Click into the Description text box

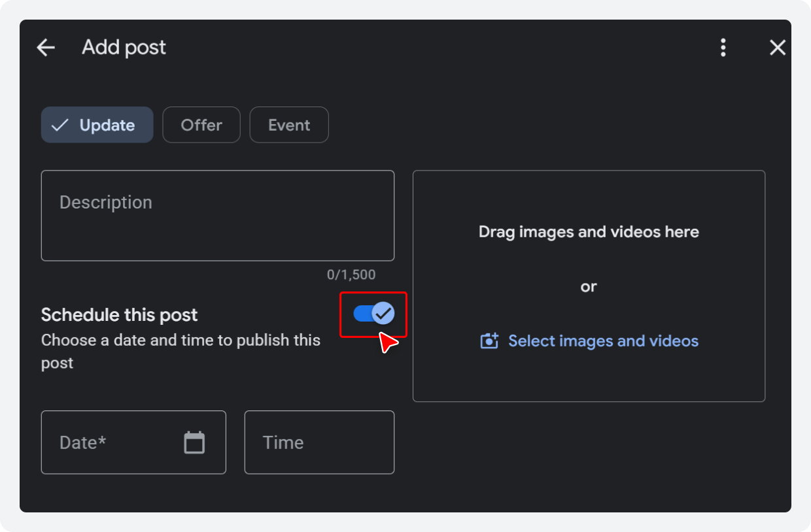pyautogui.click(x=218, y=216)
